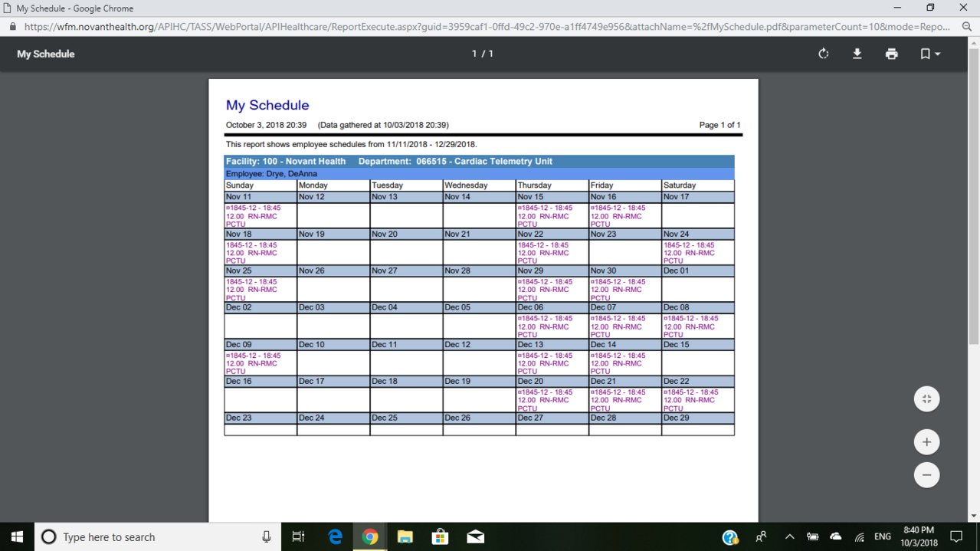The image size is (980, 551).
Task: Launch Microsoft Edge from taskbar
Action: [335, 536]
